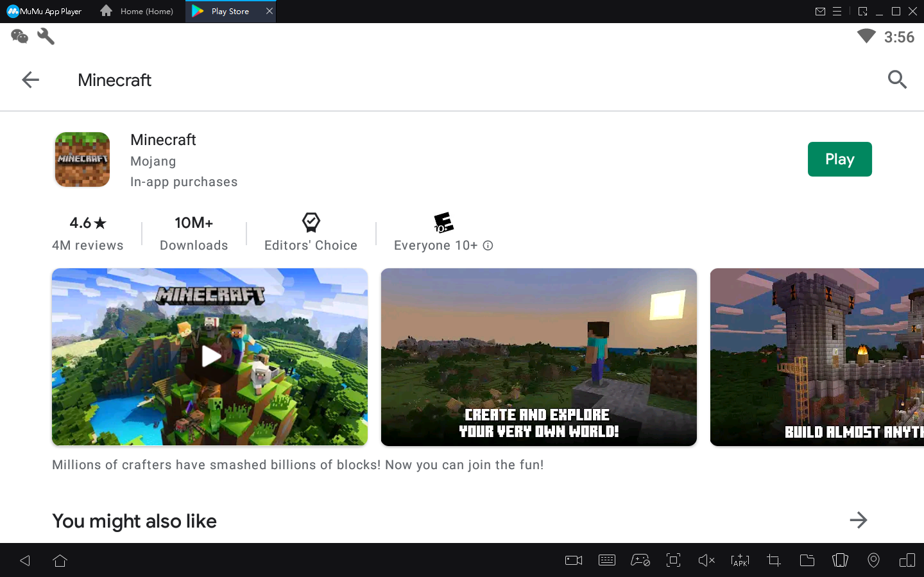Open the keyboard mapping icon
924x577 pixels.
[607, 560]
